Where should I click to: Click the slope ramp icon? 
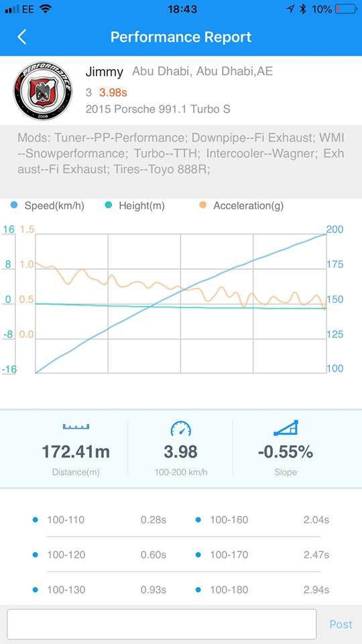coord(286,428)
